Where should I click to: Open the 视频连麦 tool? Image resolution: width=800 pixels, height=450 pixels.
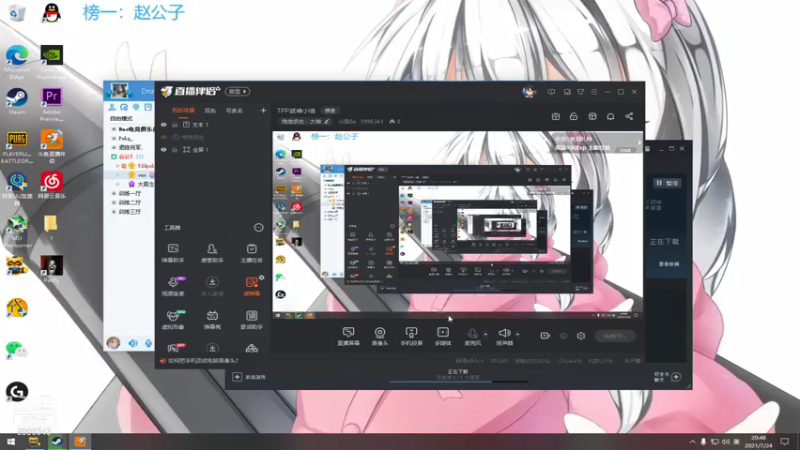point(173,286)
